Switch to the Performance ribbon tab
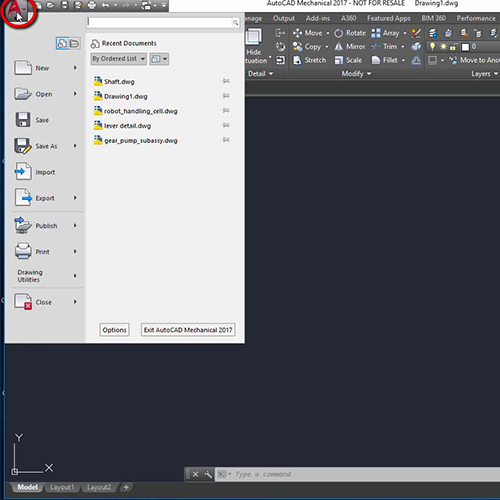 [476, 18]
